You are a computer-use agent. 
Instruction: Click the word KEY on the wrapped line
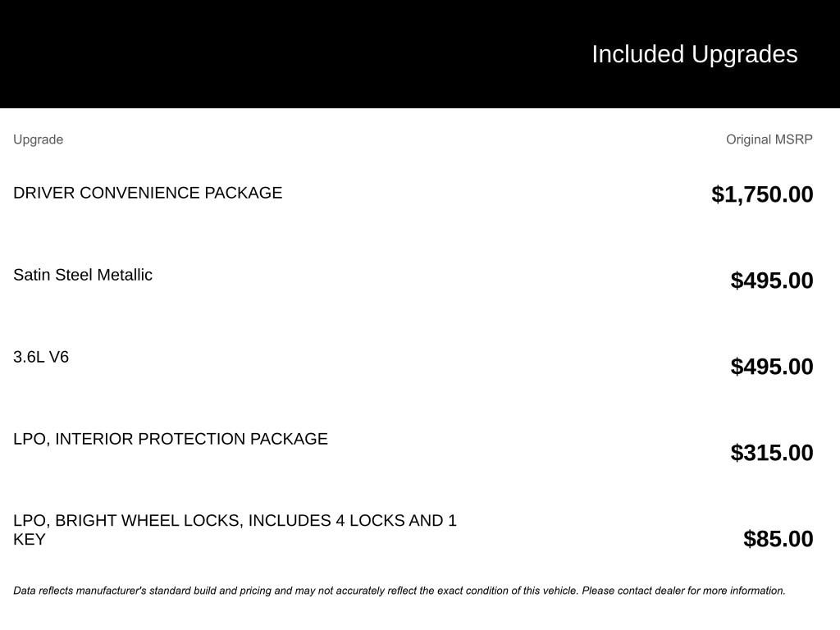click(30, 540)
